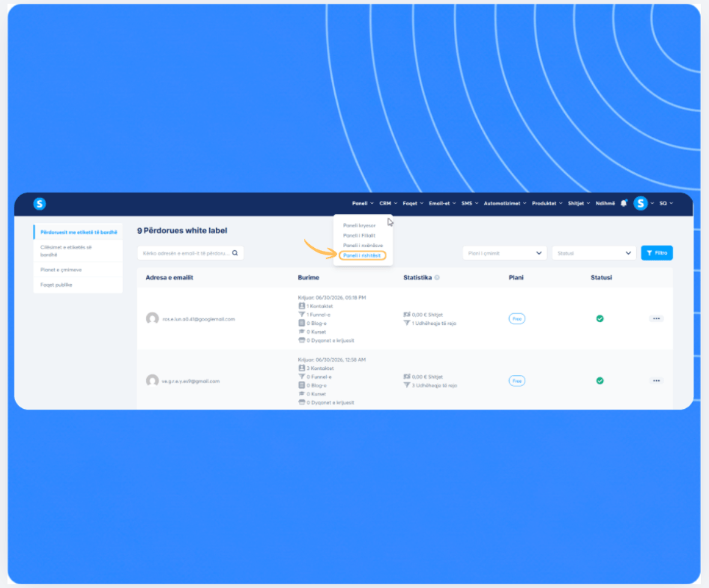Click the store icon in the first row's 'Dyqanet e krijuesit'
Image resolution: width=709 pixels, height=588 pixels.
point(301,340)
